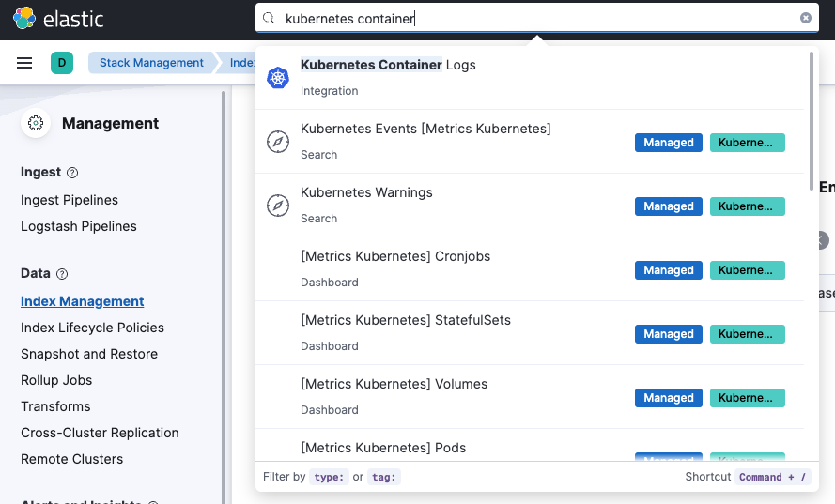Click the magnifier icon in search bar
The height and width of the screenshot is (504, 835).
(x=269, y=19)
